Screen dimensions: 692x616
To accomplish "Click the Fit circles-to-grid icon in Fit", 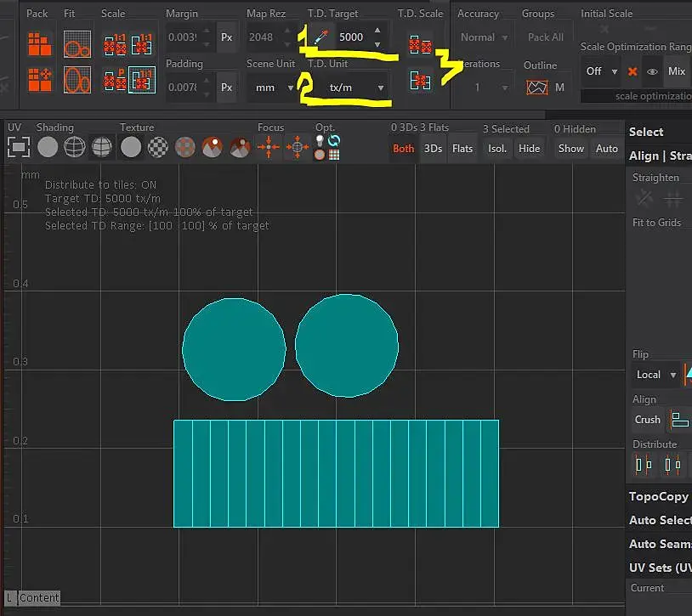I will (77, 44).
